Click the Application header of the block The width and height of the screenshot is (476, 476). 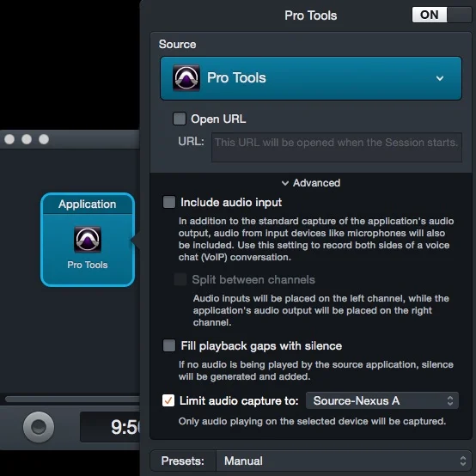click(88, 204)
